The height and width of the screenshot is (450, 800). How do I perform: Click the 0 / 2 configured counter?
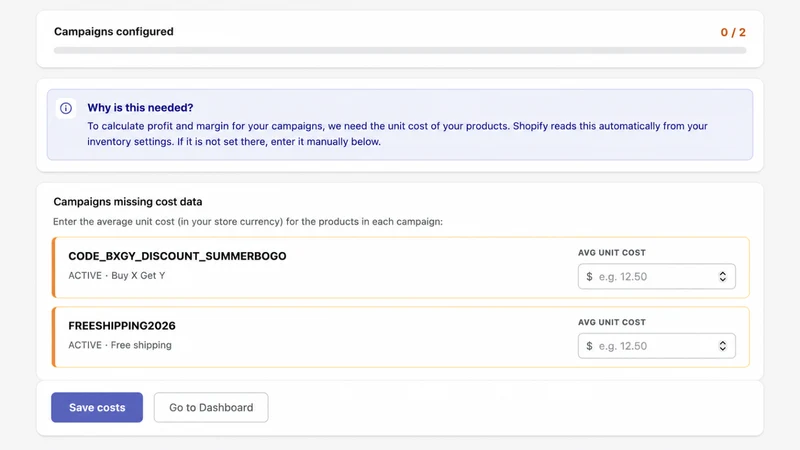[733, 32]
